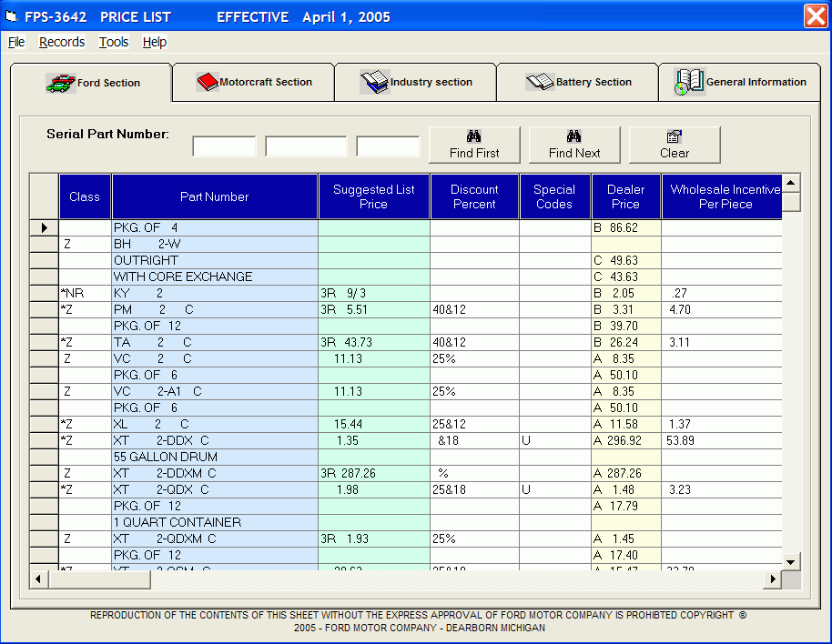This screenshot has width=832, height=644.
Task: Focus the last Serial Part Number field
Action: point(389,146)
